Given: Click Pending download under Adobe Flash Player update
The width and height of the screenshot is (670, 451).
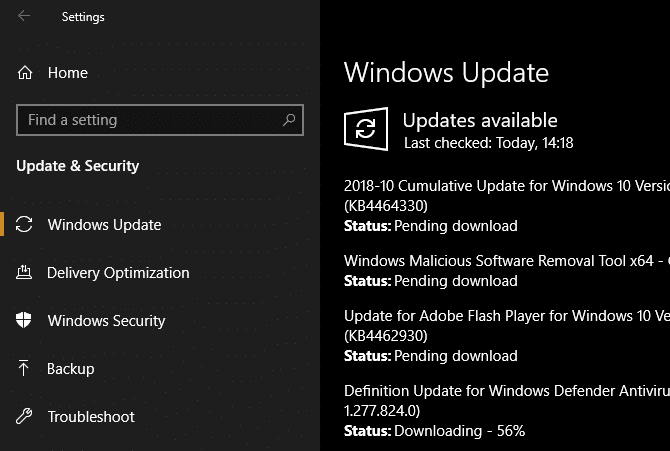Looking at the screenshot, I should click(x=455, y=356).
